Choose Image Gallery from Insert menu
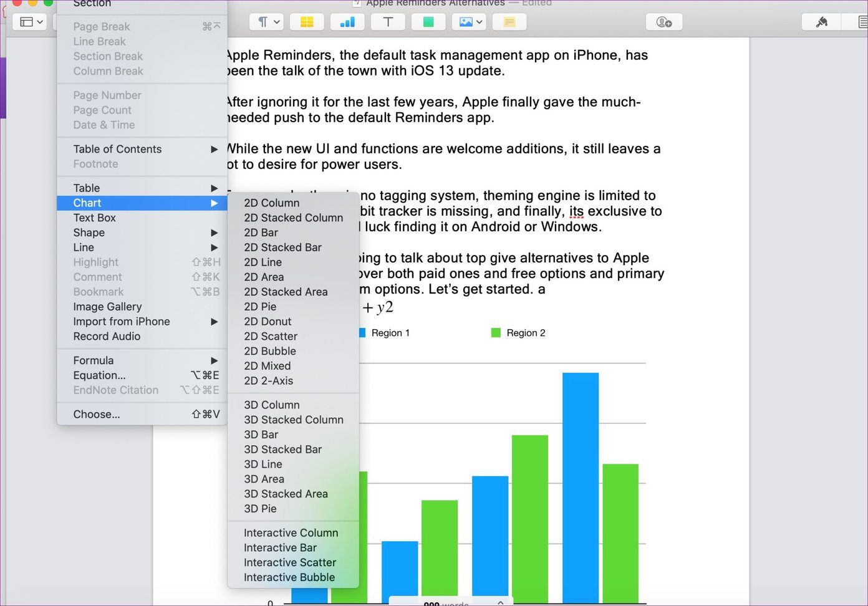 142,307
